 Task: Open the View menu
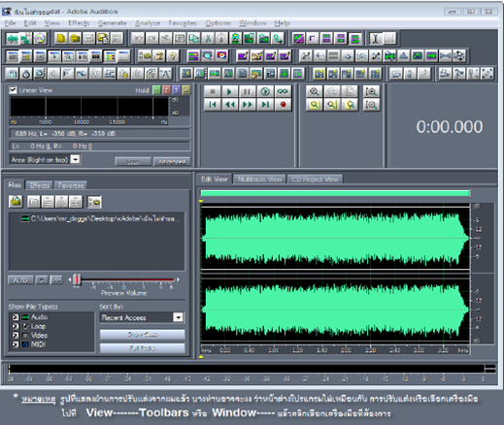(x=52, y=23)
